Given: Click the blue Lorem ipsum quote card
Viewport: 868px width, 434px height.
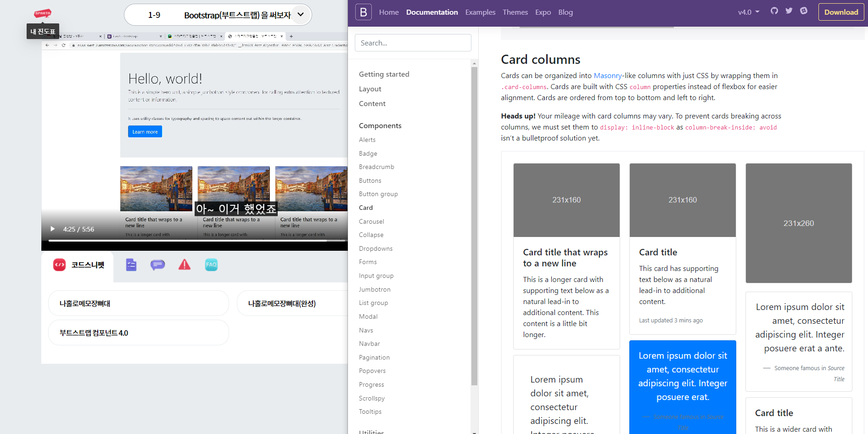Looking at the screenshot, I should 683,387.
